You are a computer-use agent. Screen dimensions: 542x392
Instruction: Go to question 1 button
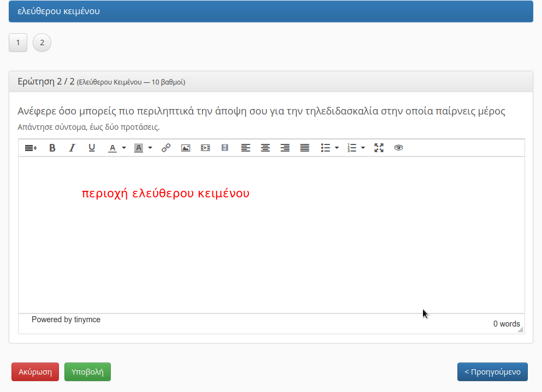(x=18, y=43)
